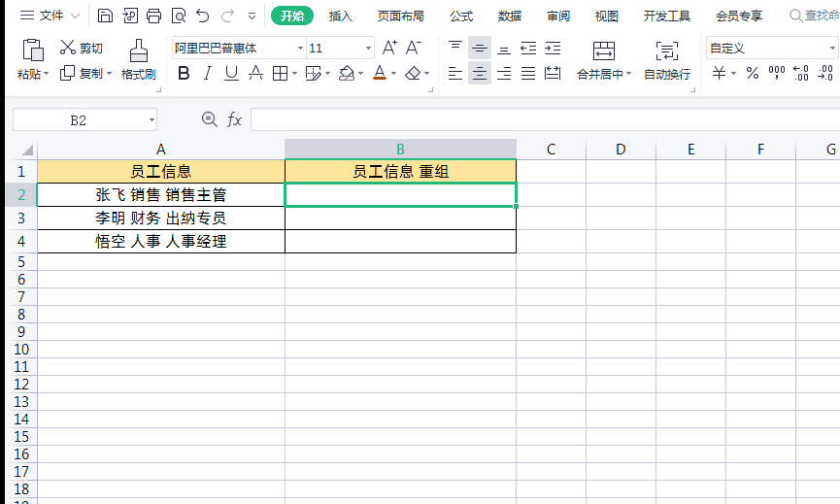Undo the last action

click(203, 16)
